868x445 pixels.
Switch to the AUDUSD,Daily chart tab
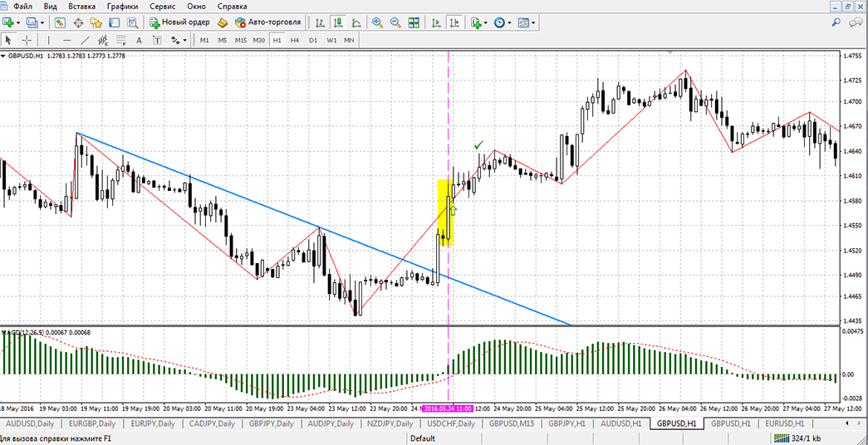[x=30, y=423]
